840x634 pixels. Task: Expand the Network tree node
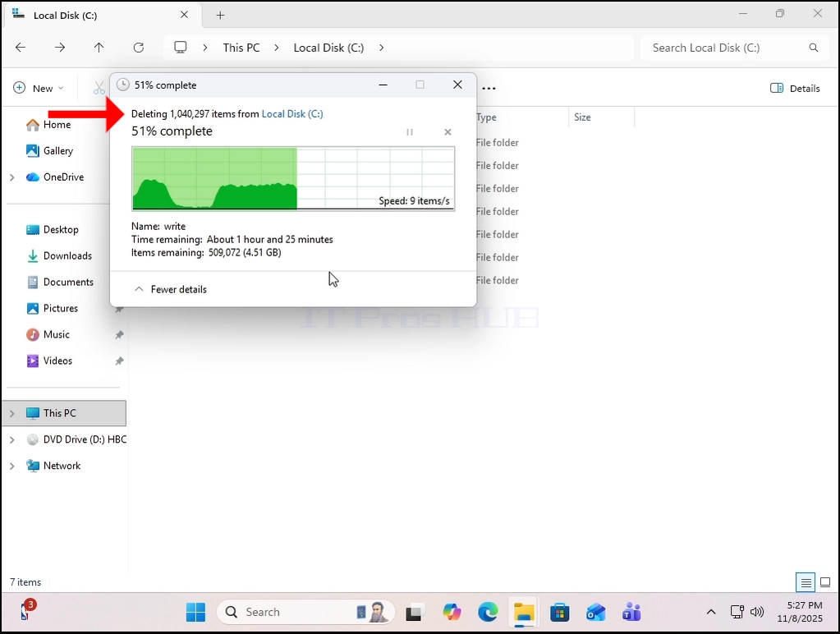pos(11,466)
